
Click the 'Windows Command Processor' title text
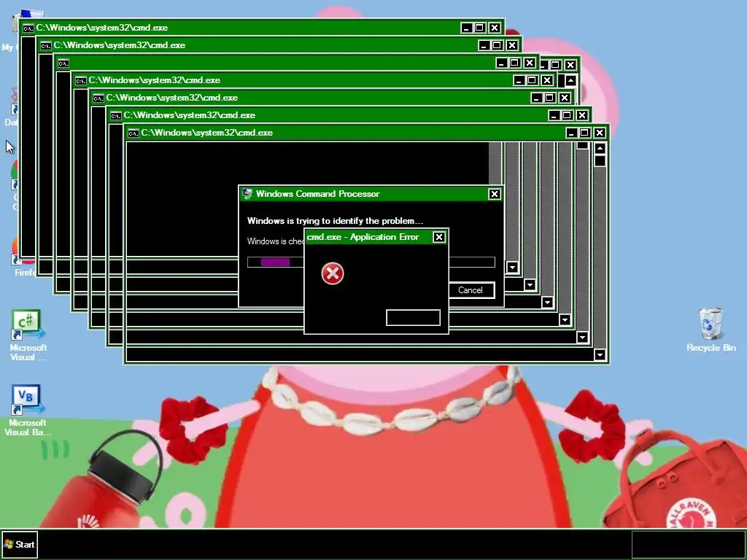point(318,194)
